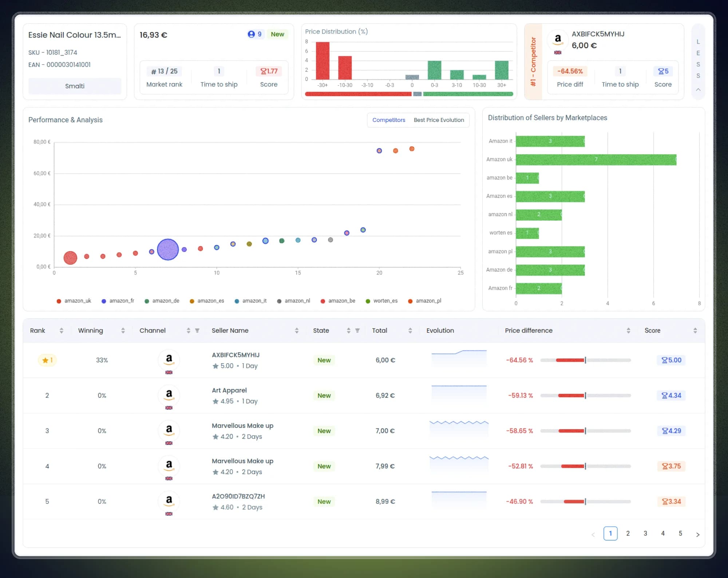
Task: Click the 4.29 score badge
Action: click(671, 431)
